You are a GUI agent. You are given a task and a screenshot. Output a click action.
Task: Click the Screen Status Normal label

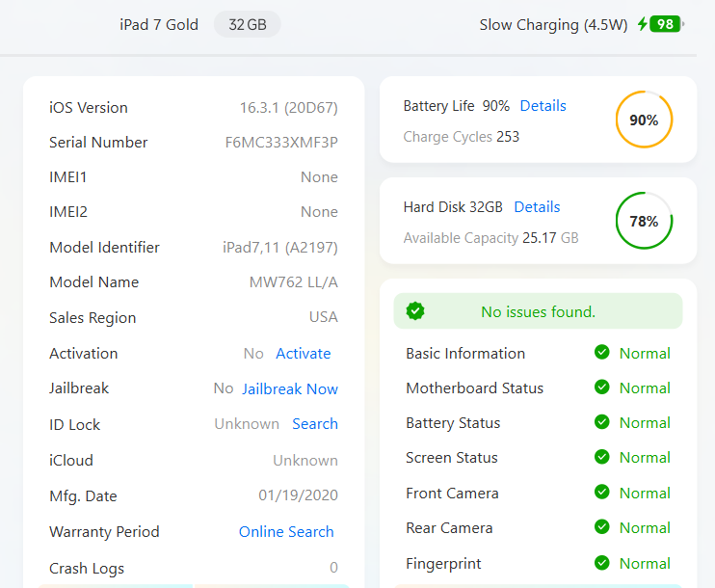tap(645, 458)
